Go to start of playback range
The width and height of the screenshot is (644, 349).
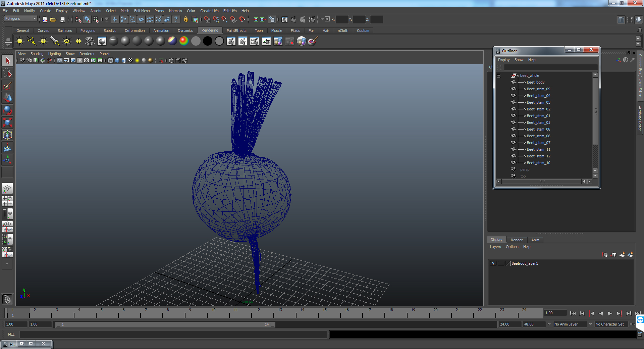573,313
